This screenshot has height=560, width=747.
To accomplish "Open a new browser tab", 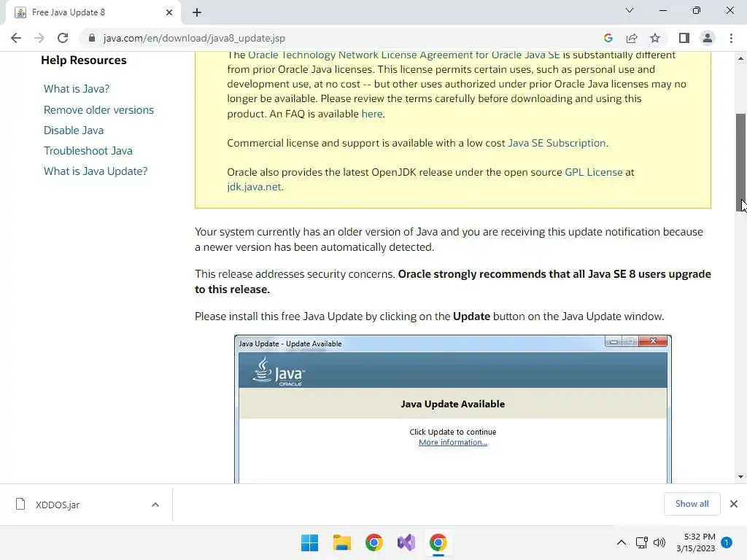I will pyautogui.click(x=197, y=12).
